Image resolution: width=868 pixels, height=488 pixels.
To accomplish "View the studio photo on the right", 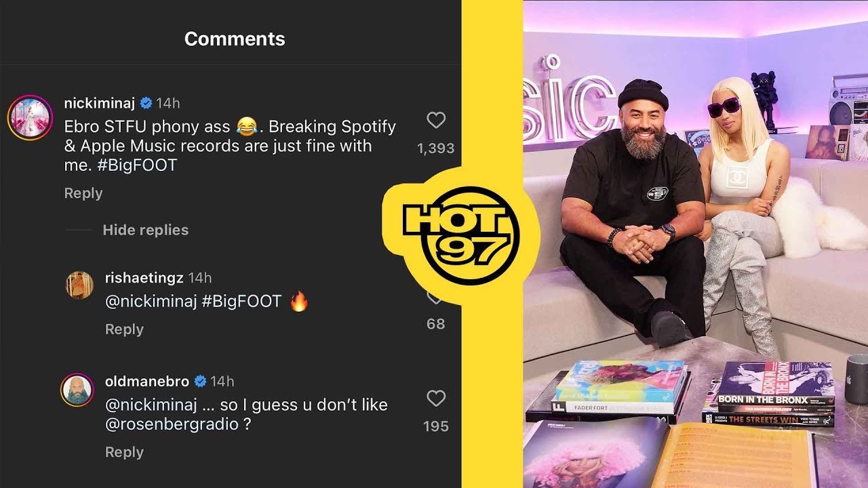I will pos(695,244).
